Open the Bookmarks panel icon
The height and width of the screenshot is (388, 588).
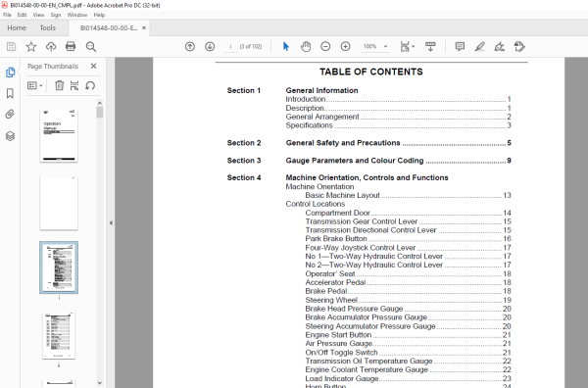pos(10,93)
